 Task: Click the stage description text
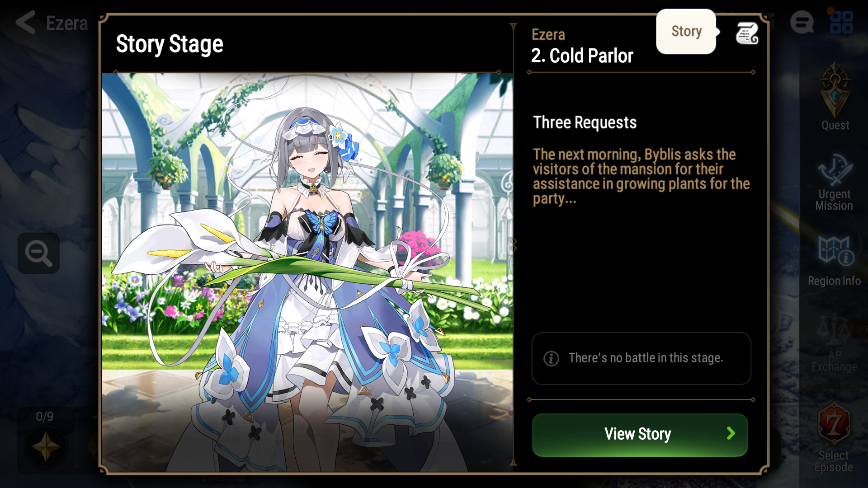tap(641, 176)
